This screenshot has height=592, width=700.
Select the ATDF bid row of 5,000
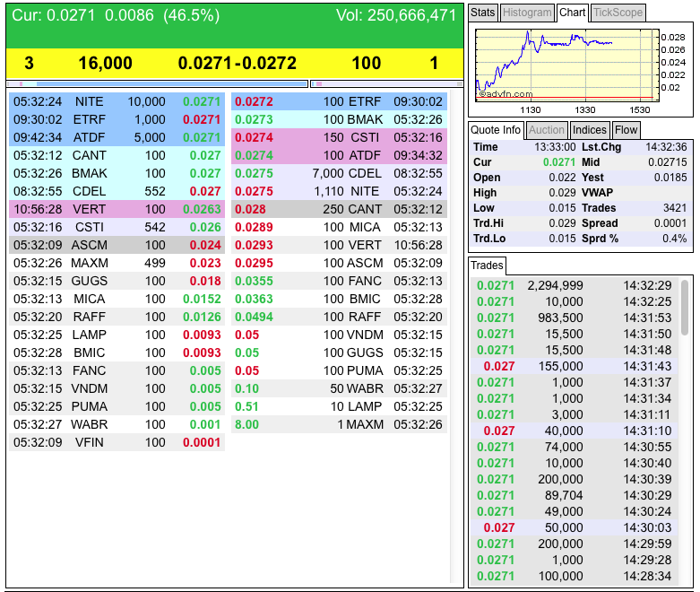(x=117, y=137)
